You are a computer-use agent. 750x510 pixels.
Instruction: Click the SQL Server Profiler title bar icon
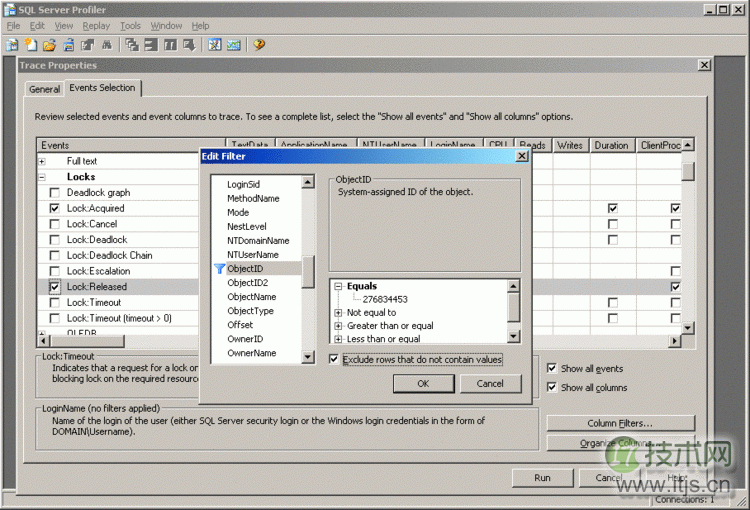coord(10,9)
